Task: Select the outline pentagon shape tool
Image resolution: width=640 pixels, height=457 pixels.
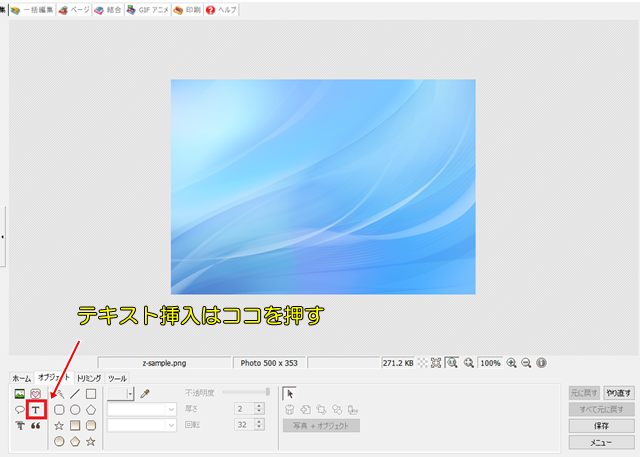Action: [91, 410]
